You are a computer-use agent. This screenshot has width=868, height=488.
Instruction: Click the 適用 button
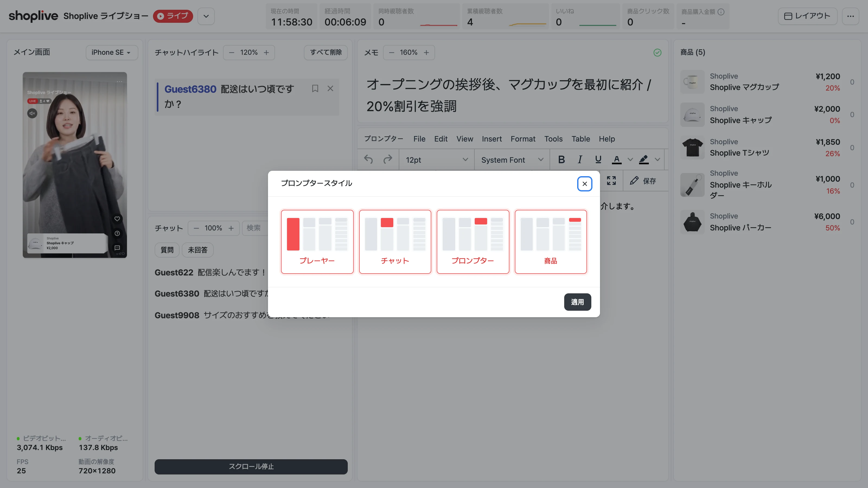(x=577, y=302)
